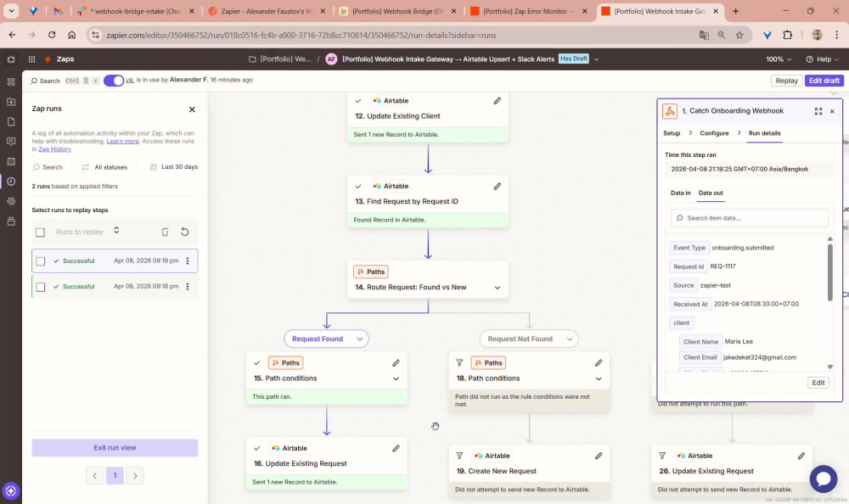
Task: Open the zoom magnifier icon in address bar
Action: point(722,35)
